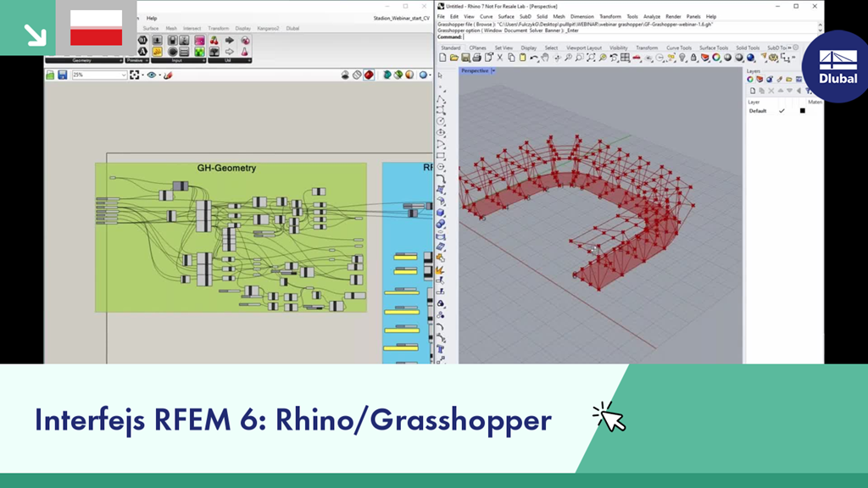
Task: Toggle the Default layer current checkmark
Action: coord(782,111)
